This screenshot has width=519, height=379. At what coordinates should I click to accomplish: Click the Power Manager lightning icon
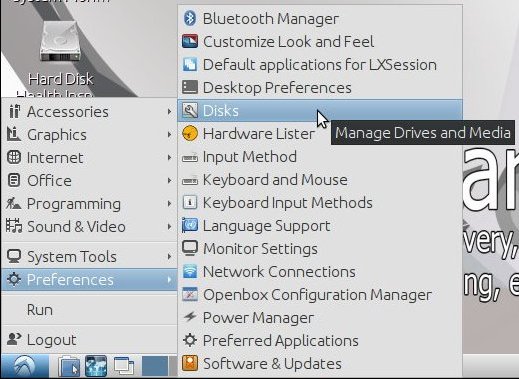click(190, 317)
